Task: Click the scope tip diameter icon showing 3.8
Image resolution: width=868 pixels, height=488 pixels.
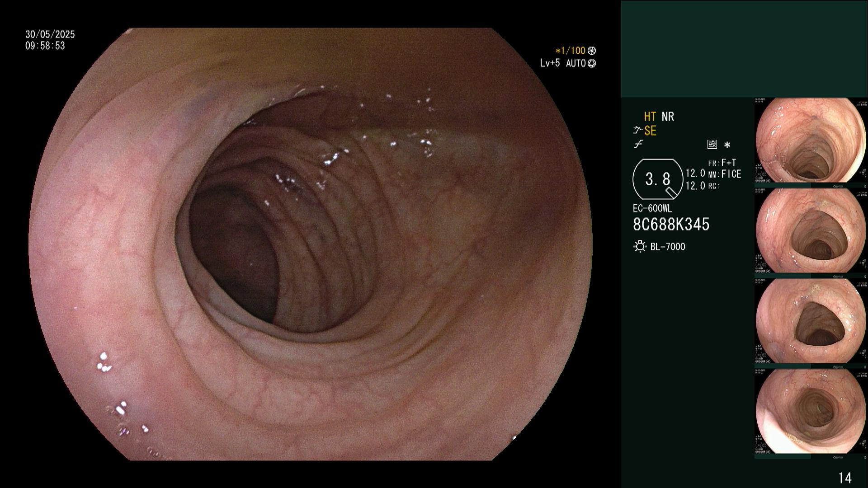Action: (658, 179)
